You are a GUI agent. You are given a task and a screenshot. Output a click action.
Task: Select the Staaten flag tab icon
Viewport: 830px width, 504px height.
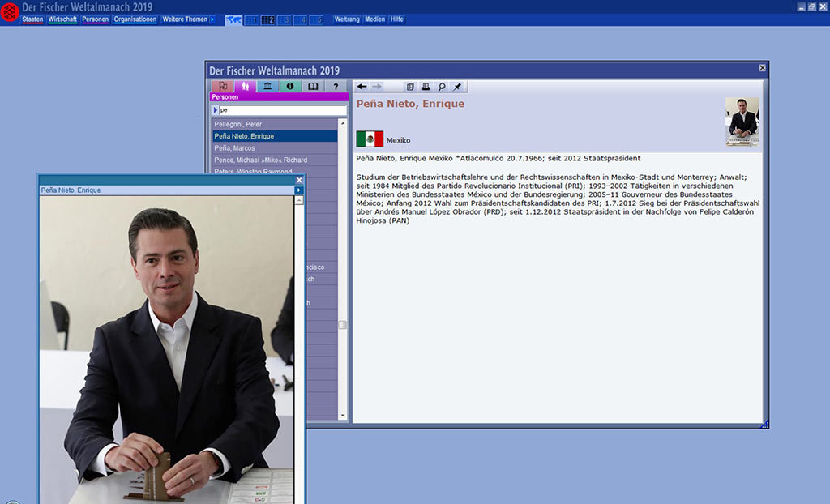point(223,86)
